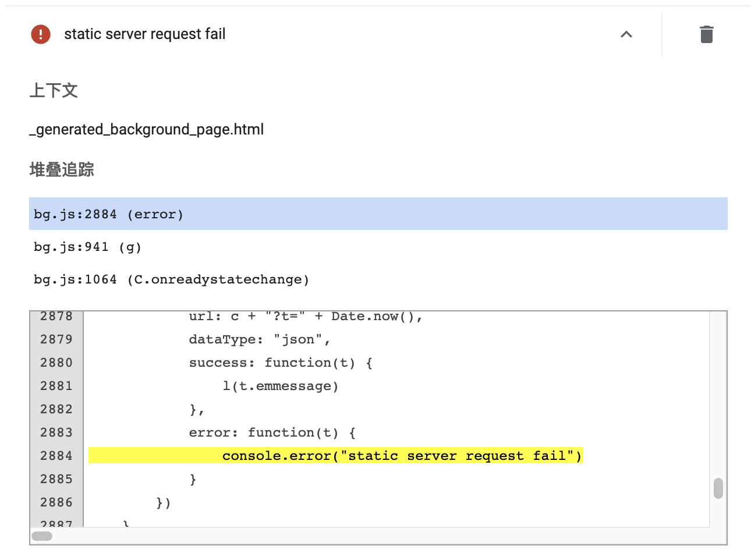Click the horizontal scrollbar below the code
Screen dimensions: 751x560
click(x=41, y=535)
